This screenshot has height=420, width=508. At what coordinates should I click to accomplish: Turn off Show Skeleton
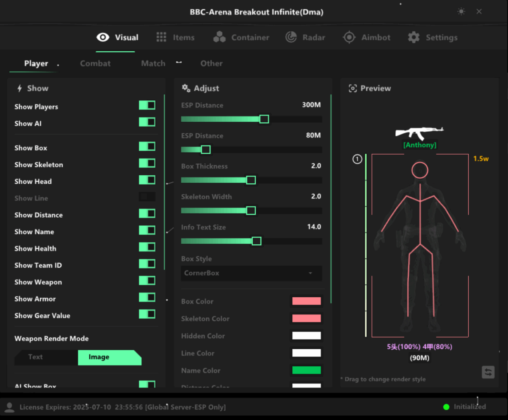[x=147, y=163]
